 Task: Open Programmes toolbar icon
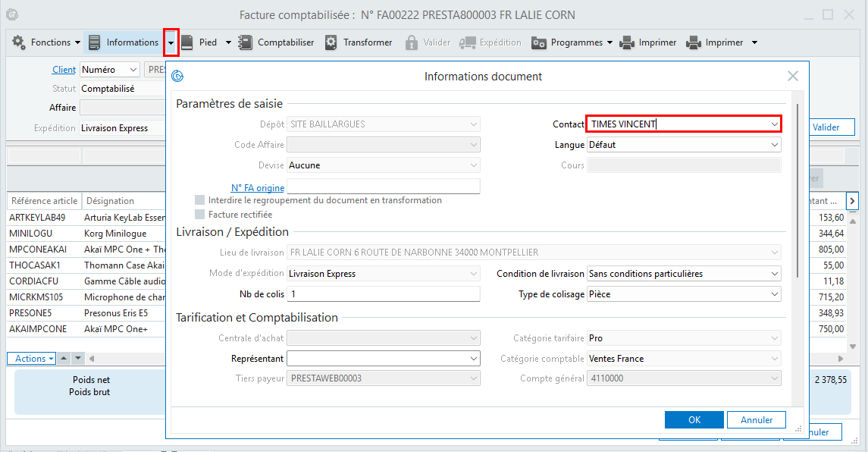(x=539, y=42)
